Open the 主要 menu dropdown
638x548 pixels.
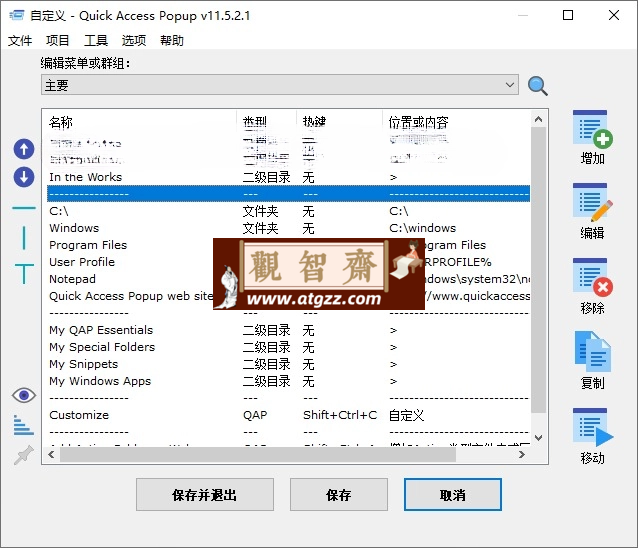(x=280, y=85)
